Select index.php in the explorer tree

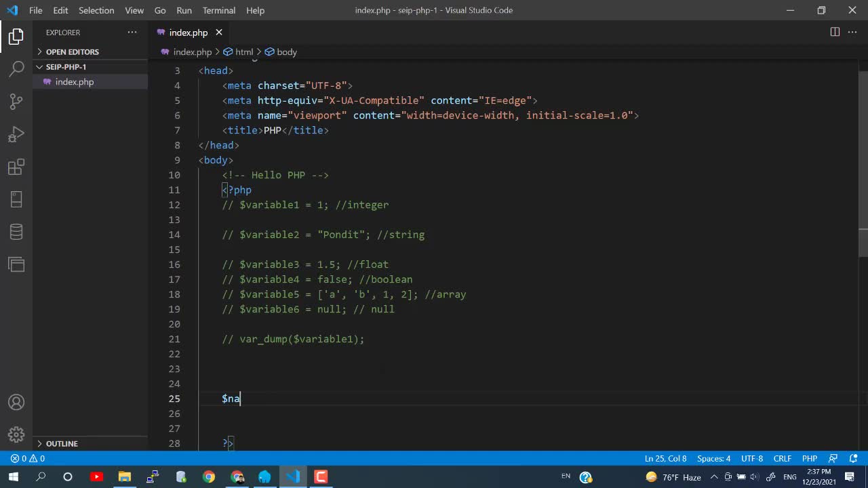(x=90, y=82)
